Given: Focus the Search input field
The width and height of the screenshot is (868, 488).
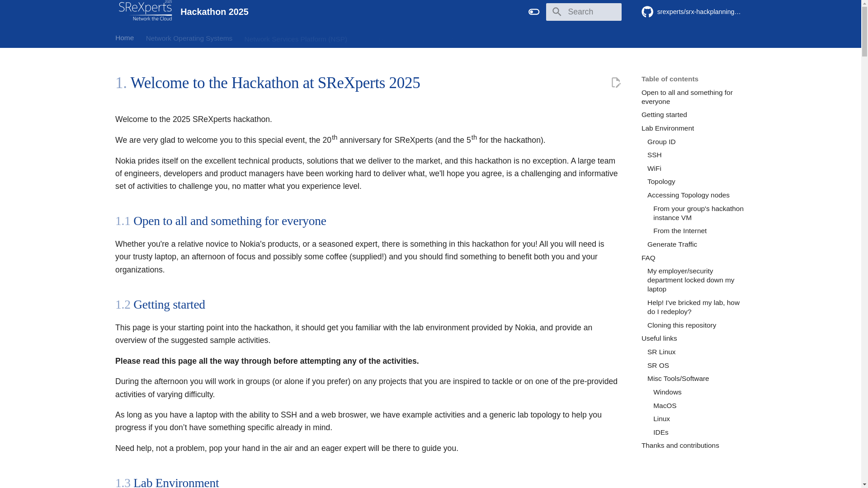Looking at the screenshot, I should coord(584,12).
